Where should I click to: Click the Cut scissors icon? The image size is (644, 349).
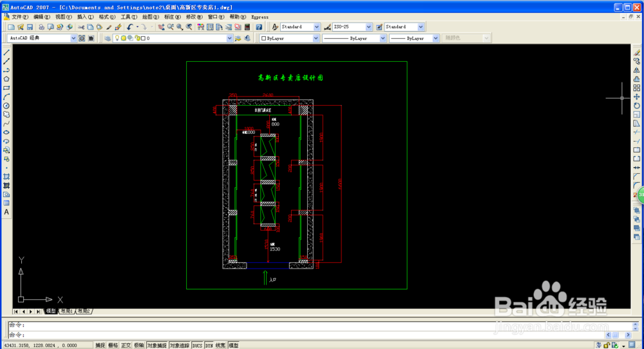coord(81,27)
